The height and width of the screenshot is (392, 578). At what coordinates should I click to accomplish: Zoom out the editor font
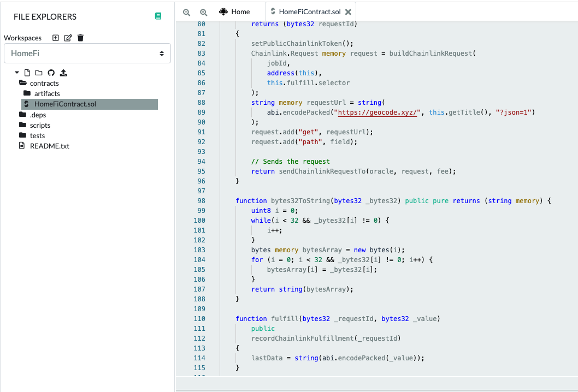coord(186,12)
